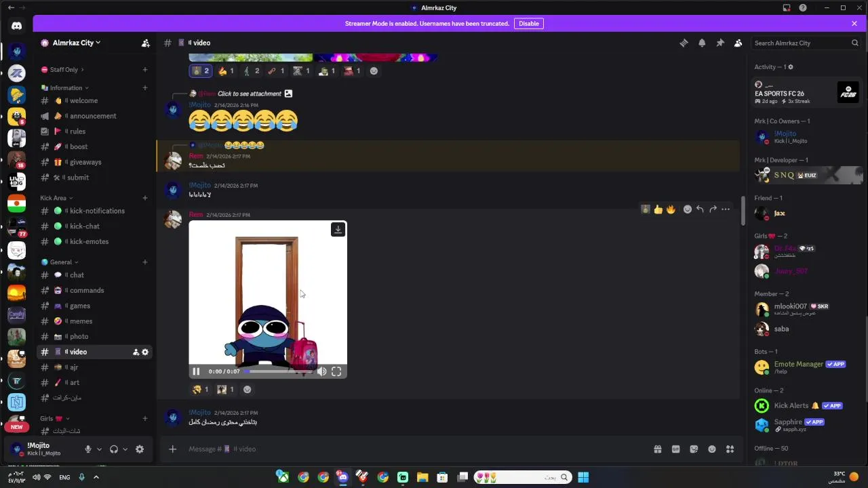Image resolution: width=868 pixels, height=488 pixels.
Task: Disable Streamer Mode
Action: point(529,24)
